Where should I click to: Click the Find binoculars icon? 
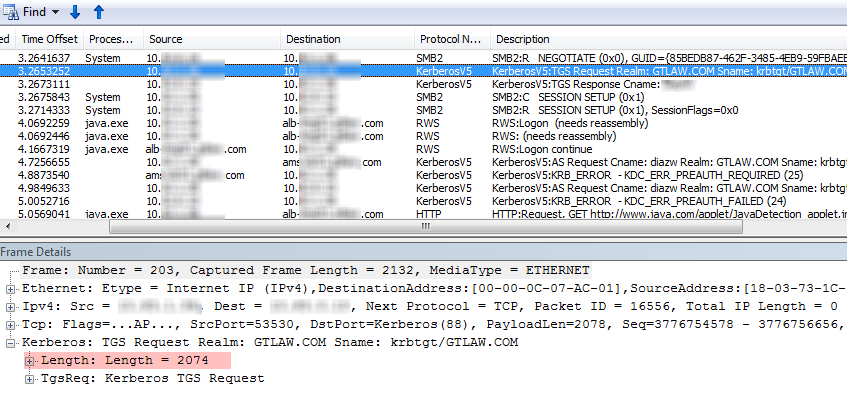coord(10,12)
